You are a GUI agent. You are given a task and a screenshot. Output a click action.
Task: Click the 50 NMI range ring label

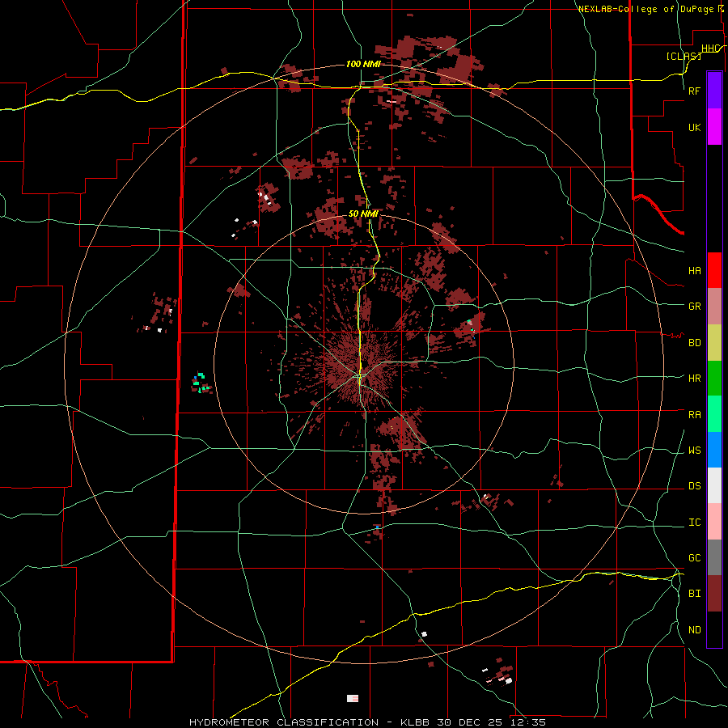363,214
